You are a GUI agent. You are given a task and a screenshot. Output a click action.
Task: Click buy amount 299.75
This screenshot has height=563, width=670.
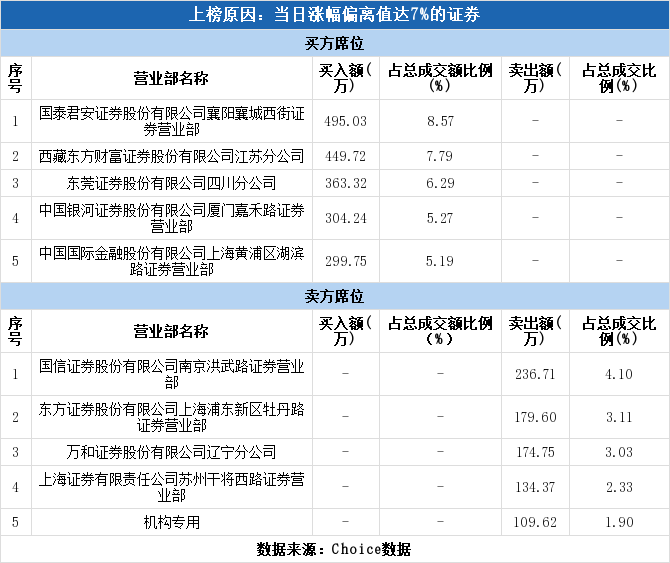pos(346,261)
